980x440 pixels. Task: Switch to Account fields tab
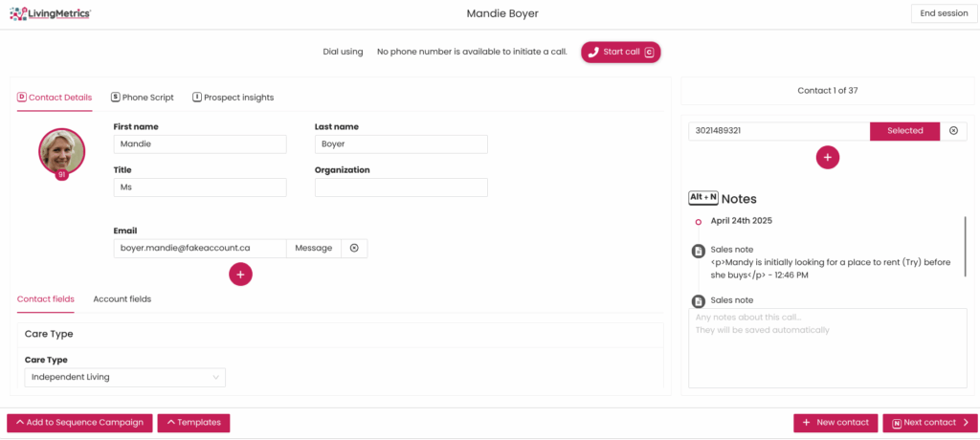(122, 299)
